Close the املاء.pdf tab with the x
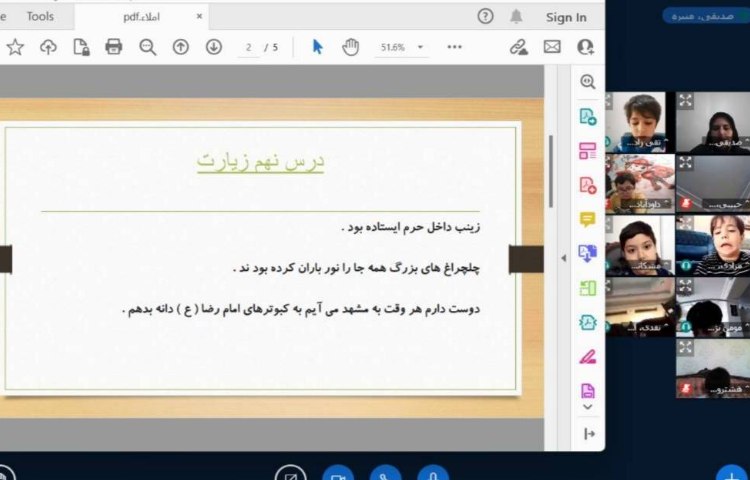This screenshot has width=750, height=480. 199,16
